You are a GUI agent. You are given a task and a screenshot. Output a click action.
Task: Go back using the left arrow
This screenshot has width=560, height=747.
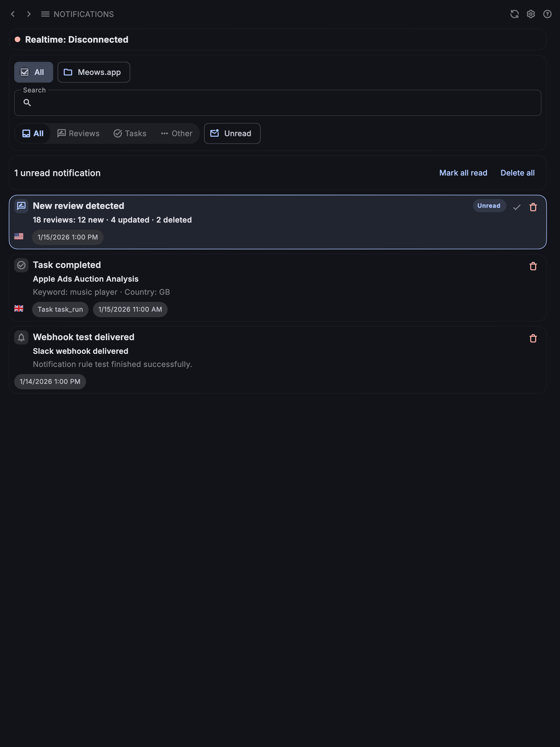[x=13, y=14]
